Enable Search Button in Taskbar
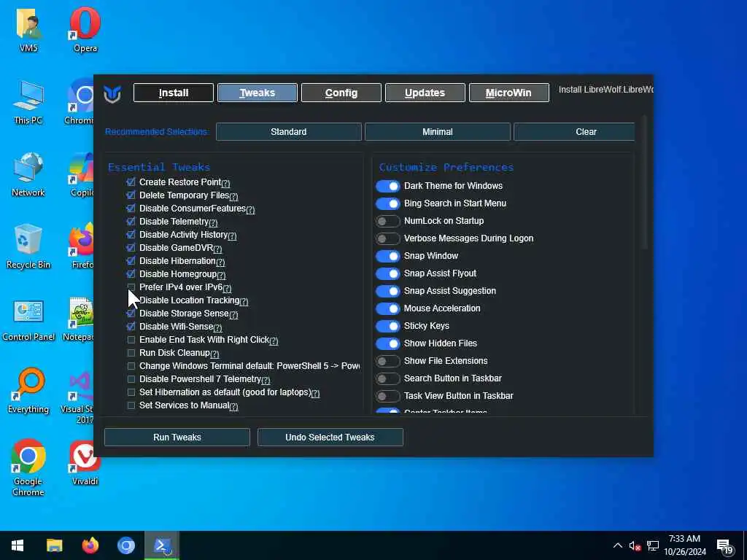The width and height of the screenshot is (747, 560). coord(387,378)
